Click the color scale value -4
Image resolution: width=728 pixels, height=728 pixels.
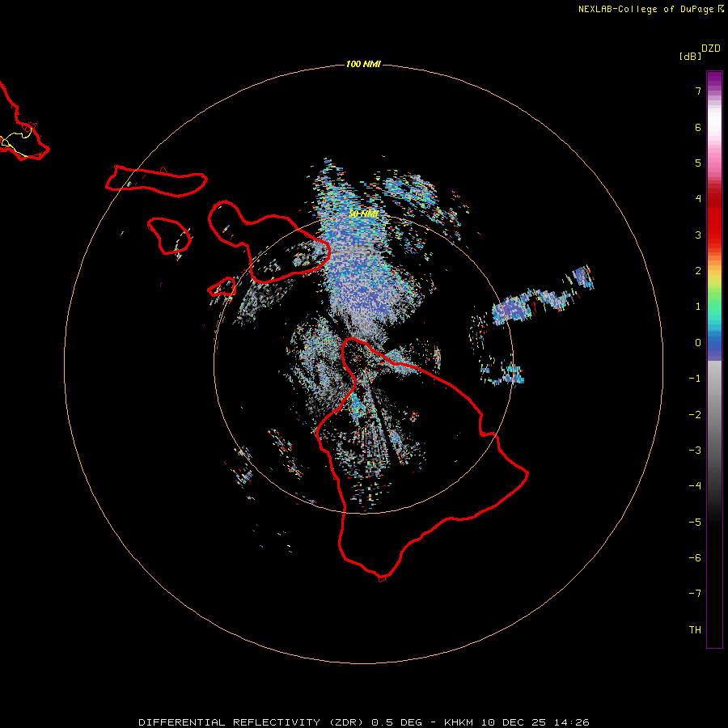coord(695,486)
